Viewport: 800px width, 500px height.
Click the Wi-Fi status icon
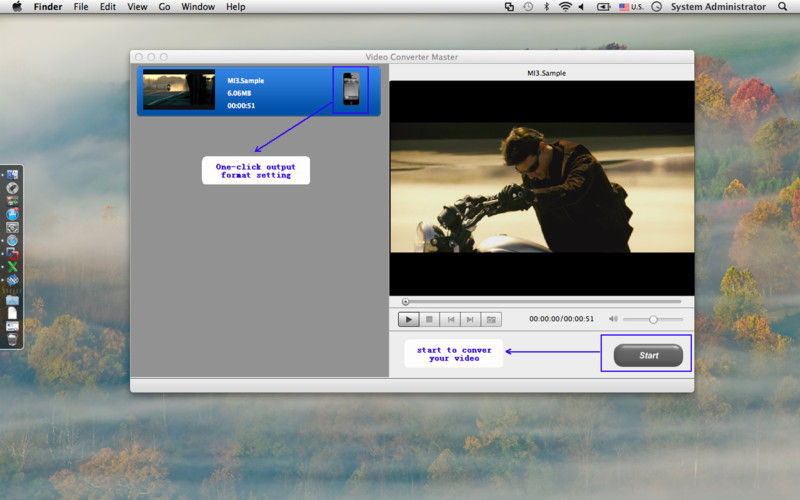[x=565, y=7]
